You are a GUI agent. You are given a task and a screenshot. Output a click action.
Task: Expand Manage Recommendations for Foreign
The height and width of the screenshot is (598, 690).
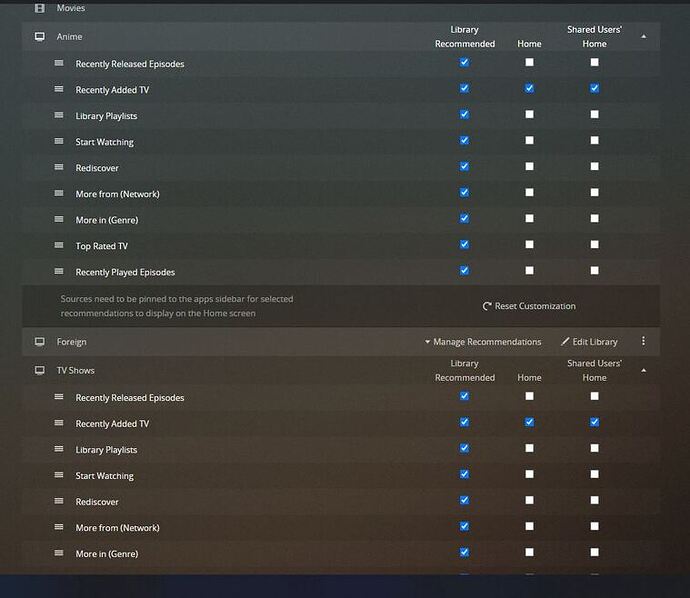(x=483, y=342)
